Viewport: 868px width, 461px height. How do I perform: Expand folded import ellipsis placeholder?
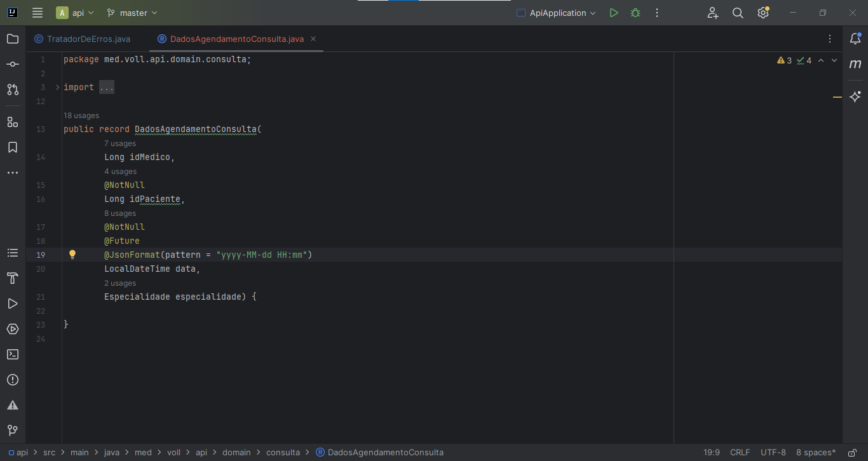107,87
